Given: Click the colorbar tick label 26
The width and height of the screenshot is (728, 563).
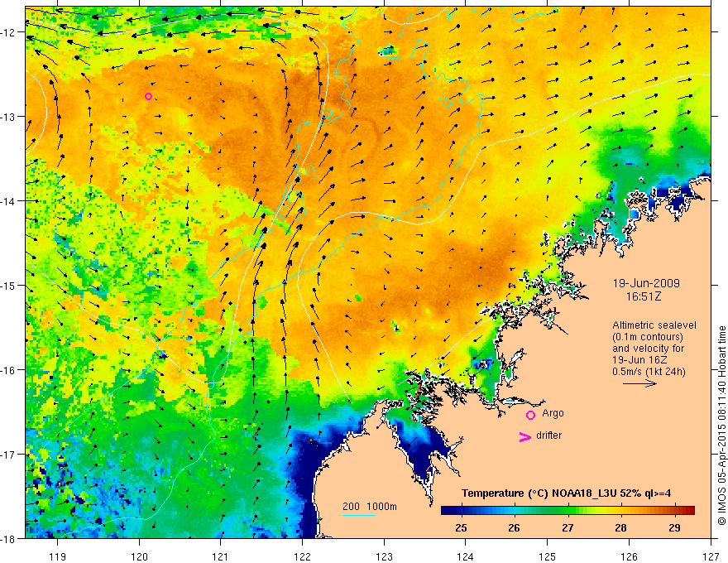Looking at the screenshot, I should click(x=514, y=527).
